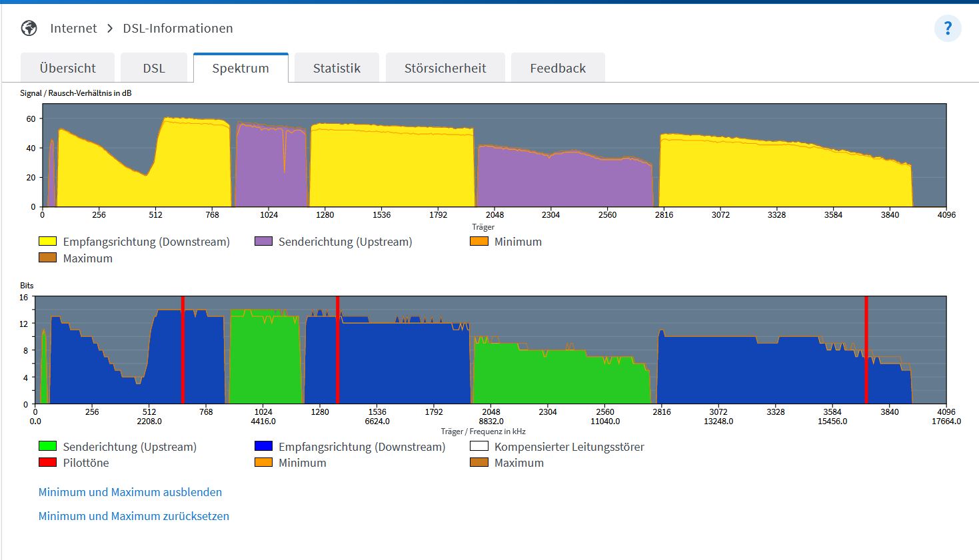The width and height of the screenshot is (979, 560).
Task: Click blue Empfangsrichtung legend swatch in Bits chart
Action: pos(263,446)
